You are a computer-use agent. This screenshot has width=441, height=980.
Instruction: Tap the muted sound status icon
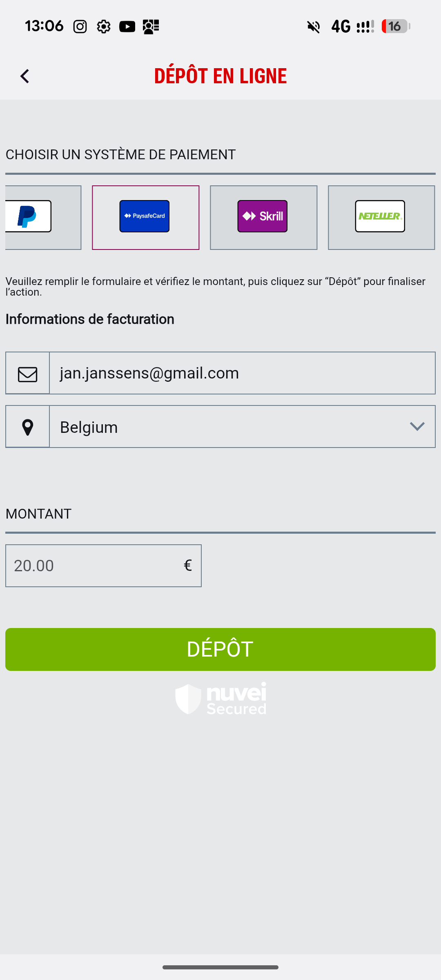tap(314, 27)
